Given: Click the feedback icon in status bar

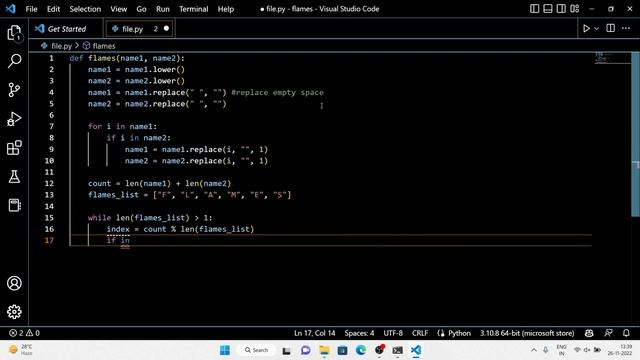Looking at the screenshot, I should click(x=608, y=333).
